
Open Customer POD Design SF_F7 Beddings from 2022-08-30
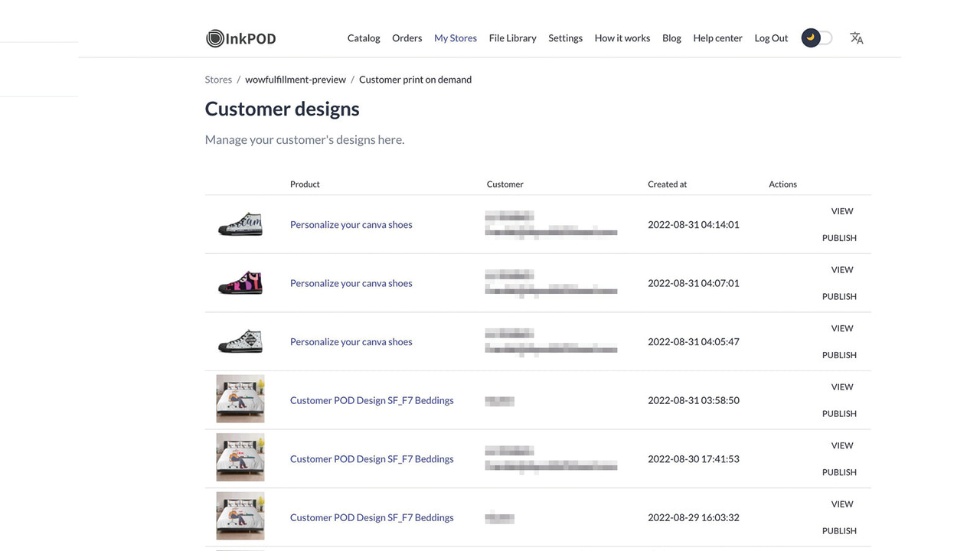coord(371,458)
